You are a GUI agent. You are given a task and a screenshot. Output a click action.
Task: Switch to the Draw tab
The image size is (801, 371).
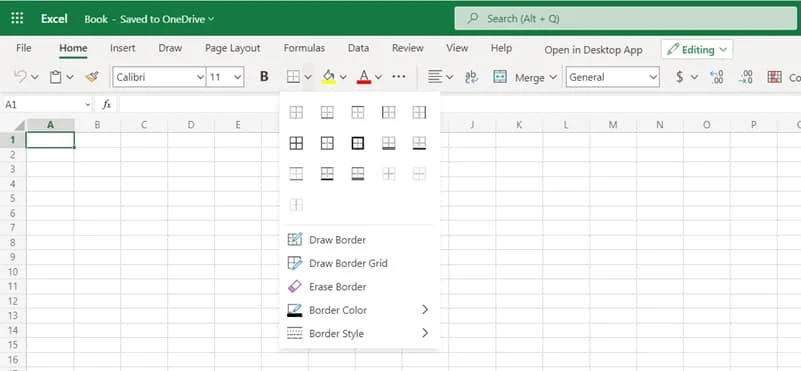(x=170, y=48)
